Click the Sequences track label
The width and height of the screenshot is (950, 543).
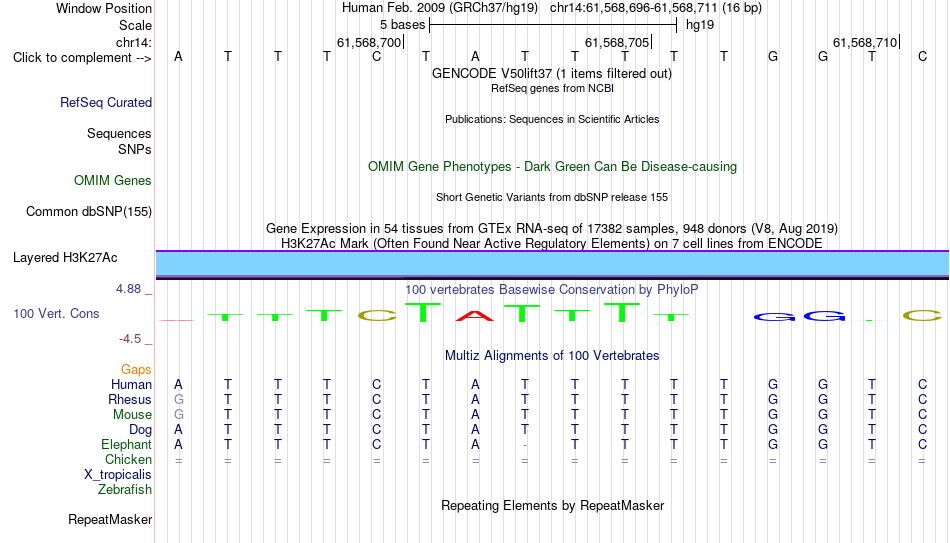coord(119,133)
